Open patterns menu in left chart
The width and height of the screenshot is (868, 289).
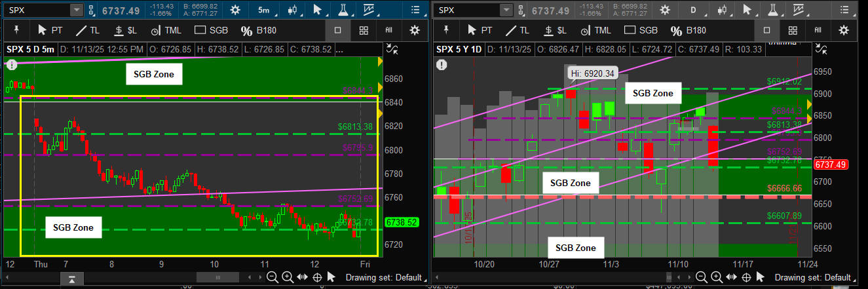coord(369,10)
